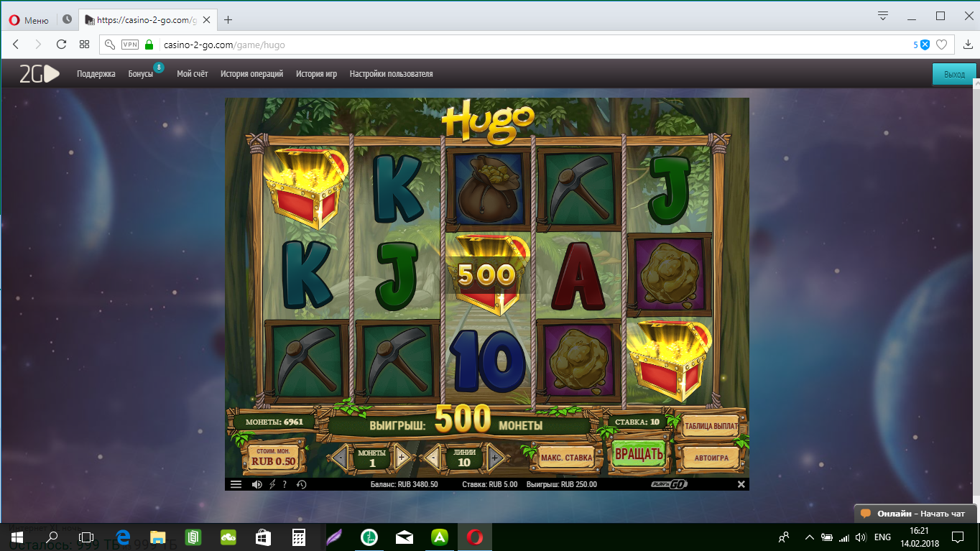The width and height of the screenshot is (980, 551).
Task: Click the Монеты: 6961 coins display
Action: pyautogui.click(x=275, y=422)
